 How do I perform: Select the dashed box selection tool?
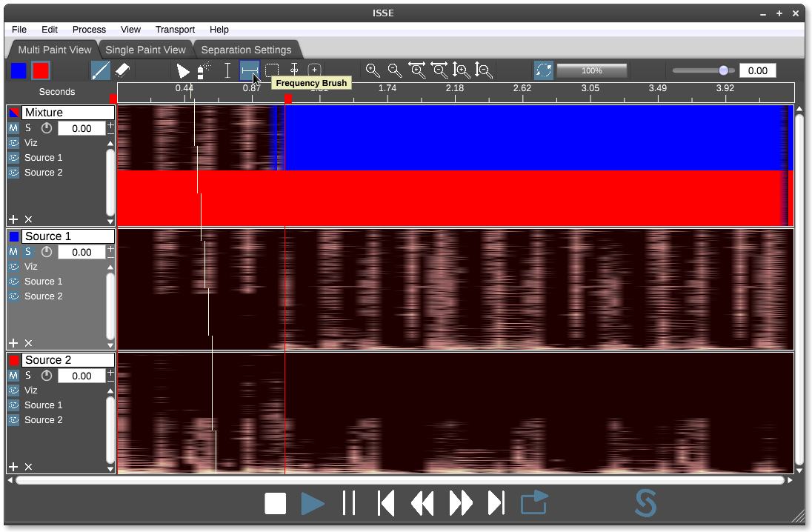[272, 70]
